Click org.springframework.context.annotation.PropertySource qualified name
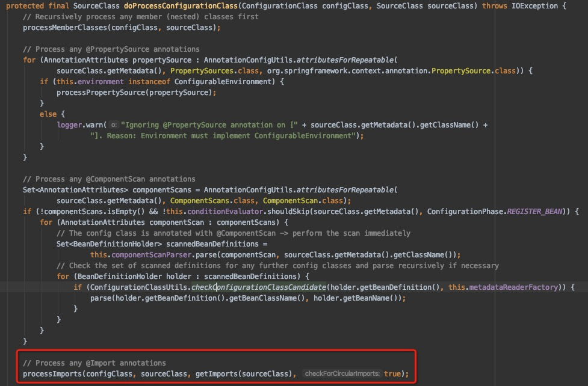 [x=379, y=71]
